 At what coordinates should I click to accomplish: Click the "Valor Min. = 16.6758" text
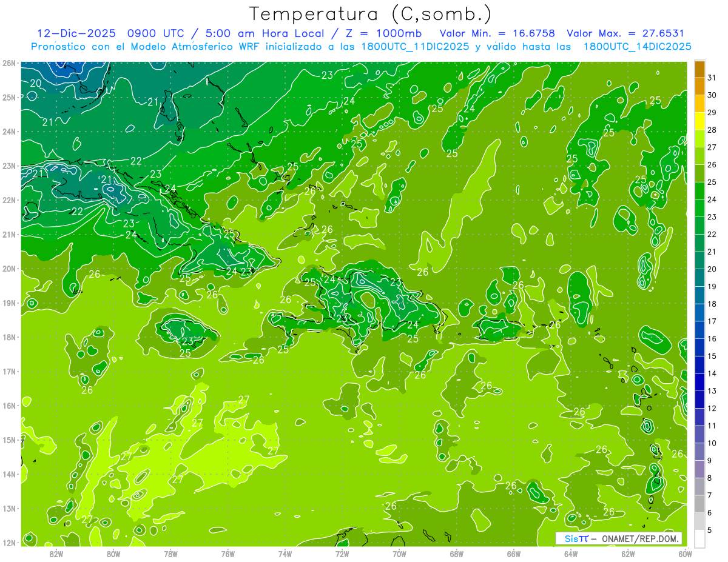[497, 33]
